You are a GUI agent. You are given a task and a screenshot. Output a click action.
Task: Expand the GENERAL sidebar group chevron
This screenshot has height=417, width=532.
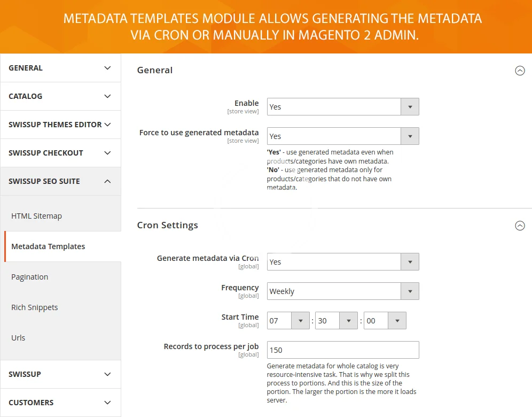(x=107, y=68)
